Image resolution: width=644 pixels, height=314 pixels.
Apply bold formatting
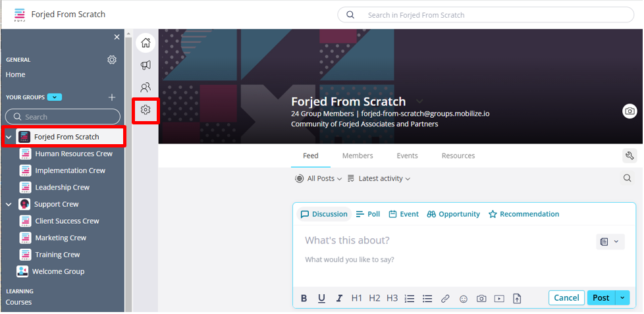[x=304, y=298]
